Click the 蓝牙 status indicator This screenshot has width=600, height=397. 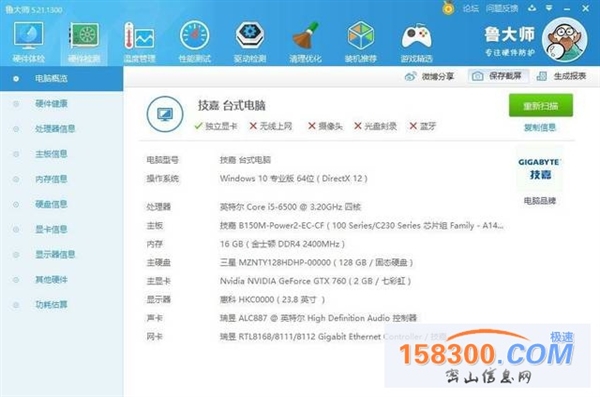tap(422, 126)
